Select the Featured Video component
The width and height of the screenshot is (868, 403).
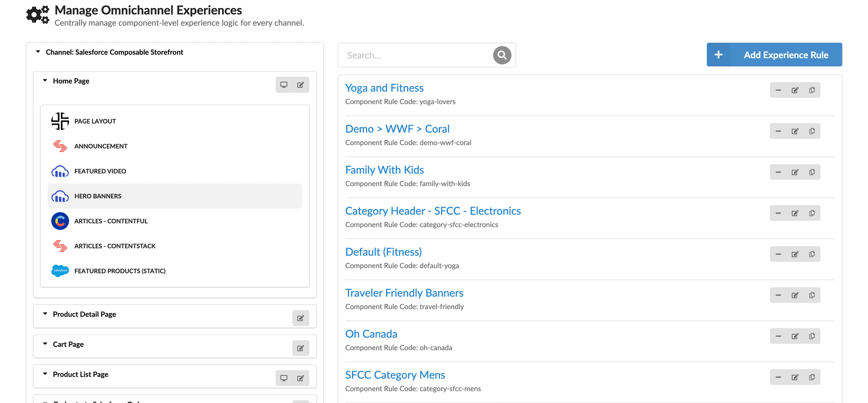175,171
